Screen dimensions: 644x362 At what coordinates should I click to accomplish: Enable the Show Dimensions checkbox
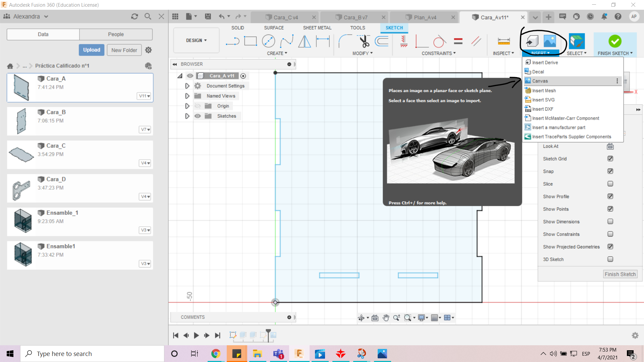[610, 222]
